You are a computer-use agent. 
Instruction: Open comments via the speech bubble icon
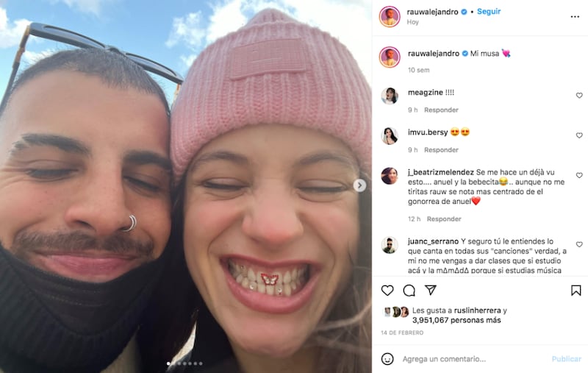pos(409,290)
